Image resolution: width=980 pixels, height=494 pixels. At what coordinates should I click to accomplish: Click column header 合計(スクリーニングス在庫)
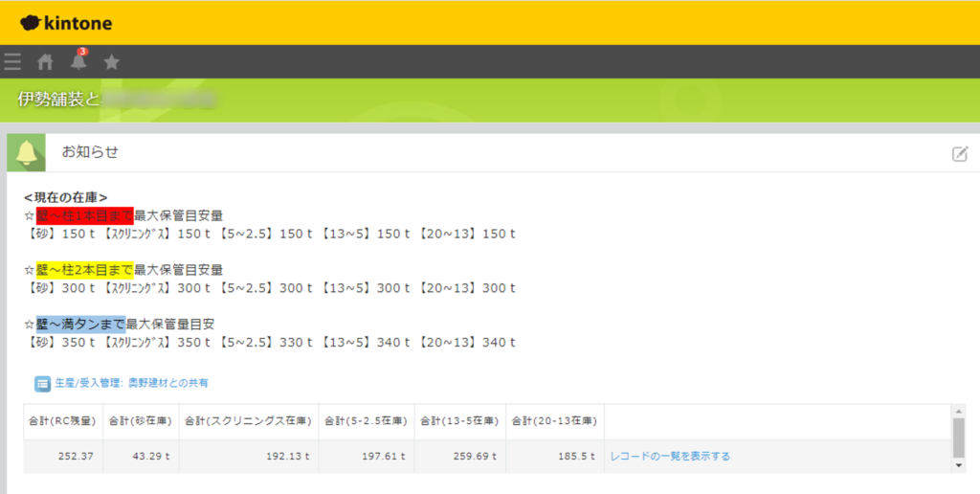tap(249, 421)
